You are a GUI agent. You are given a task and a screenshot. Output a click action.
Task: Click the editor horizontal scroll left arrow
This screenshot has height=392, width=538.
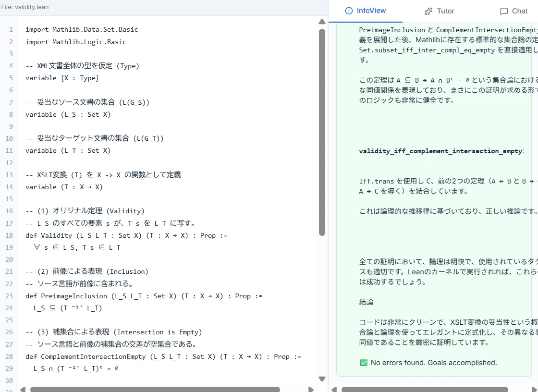(23, 389)
